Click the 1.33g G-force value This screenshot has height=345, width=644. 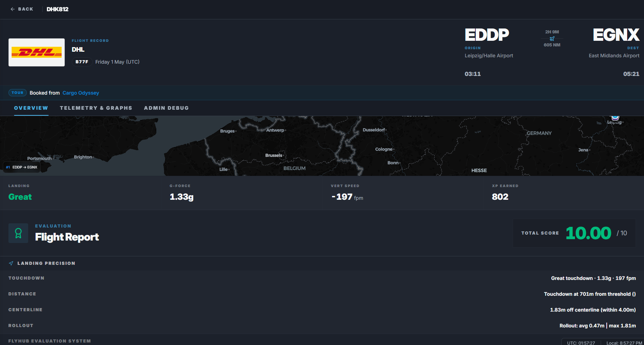[182, 197]
